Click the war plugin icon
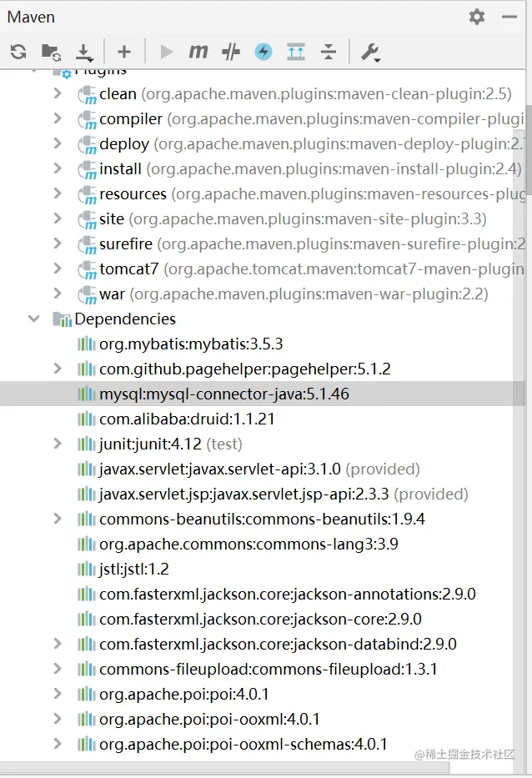Screen dimensions: 532x778 pyautogui.click(x=87, y=294)
